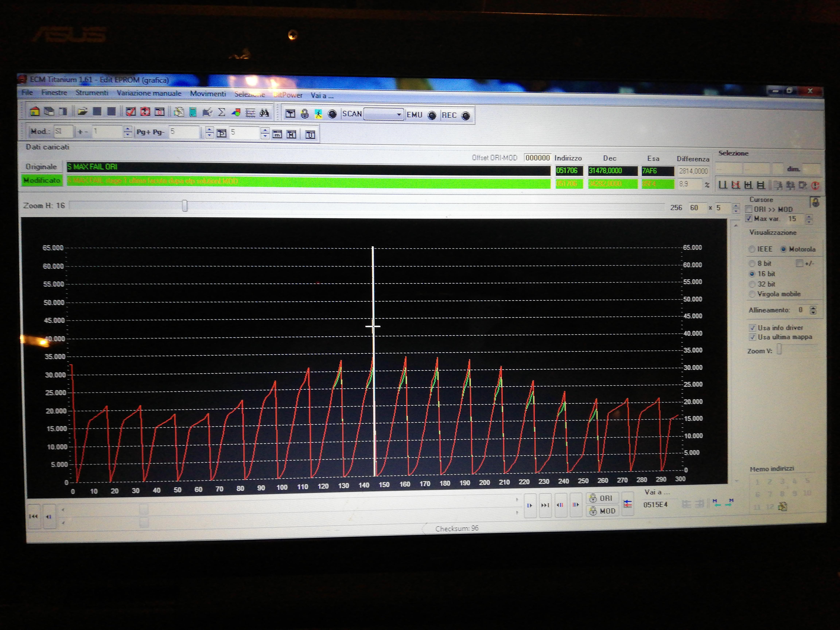840x630 pixels.
Task: Toggle the +/- signed checkbox
Action: pyautogui.click(x=799, y=263)
